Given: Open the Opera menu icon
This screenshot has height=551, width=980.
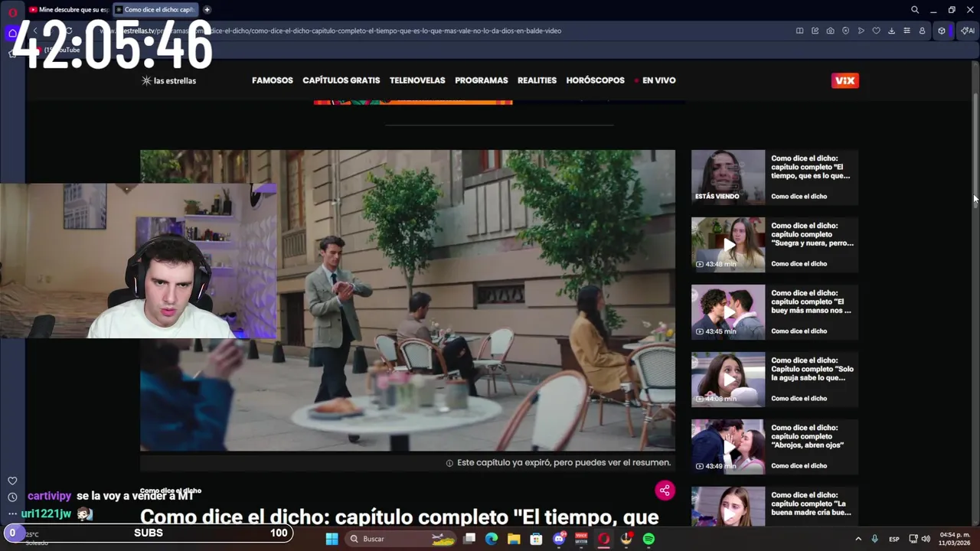Looking at the screenshot, I should [12, 11].
